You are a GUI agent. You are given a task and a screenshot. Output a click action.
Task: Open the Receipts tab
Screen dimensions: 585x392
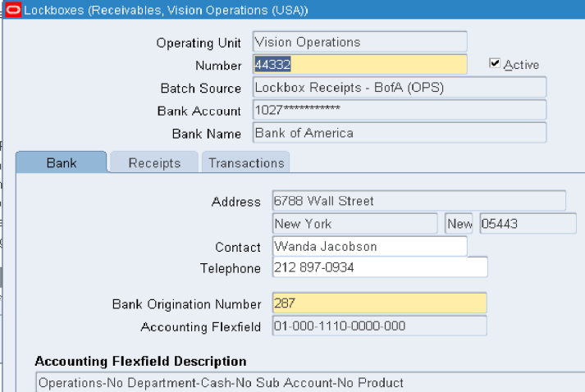click(x=154, y=162)
